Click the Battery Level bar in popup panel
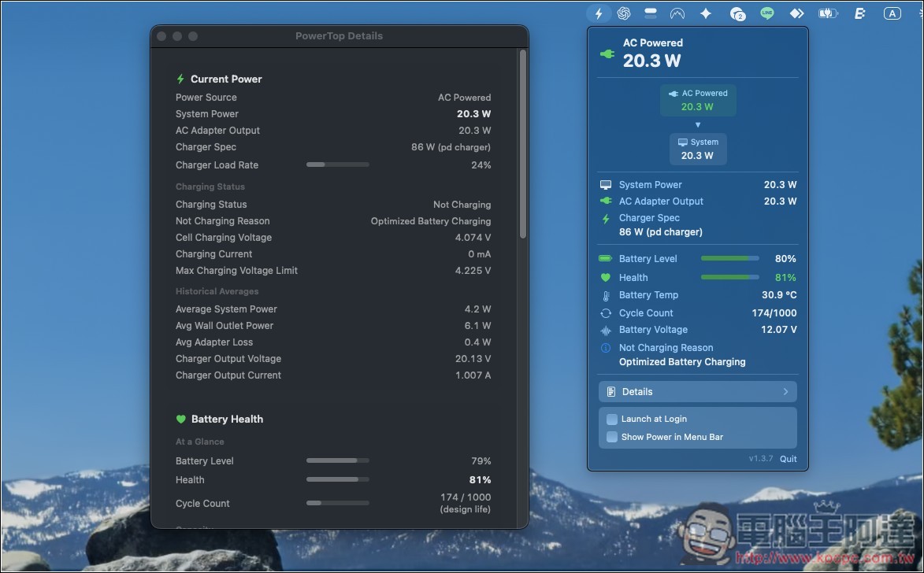Screen dimensions: 924x573 pyautogui.click(x=729, y=258)
